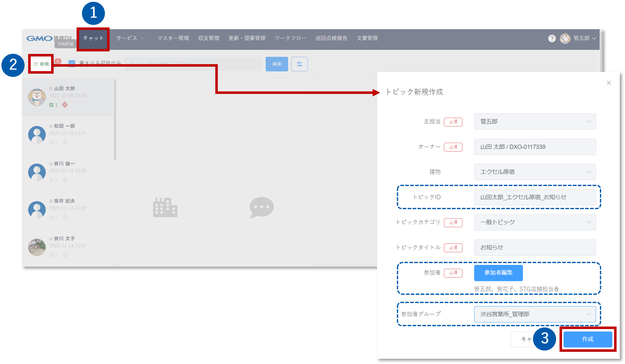The width and height of the screenshot is (625, 364).
Task: Open the 主担当 dropdown showing 管五郎
Action: 535,122
